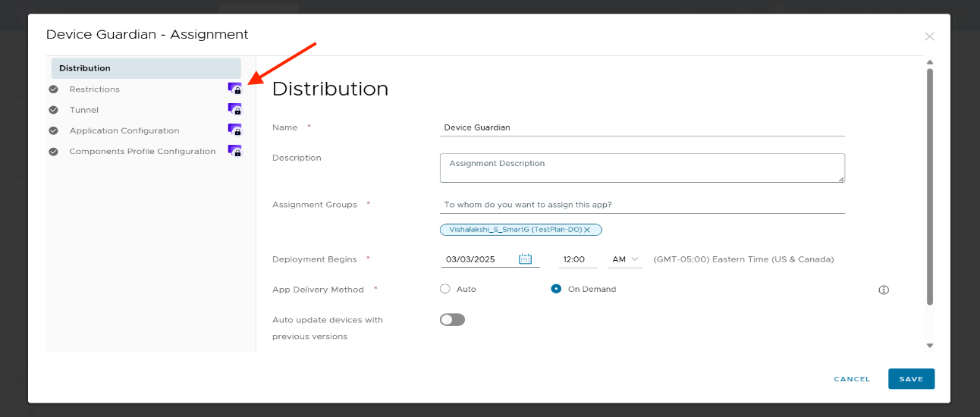Click the lock icon beside Tunnel
The height and width of the screenshot is (417, 980).
[x=234, y=110]
